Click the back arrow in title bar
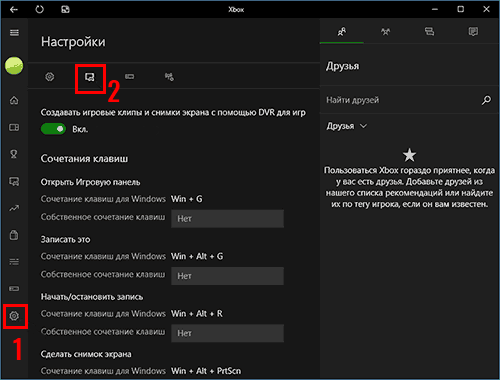 pos(14,9)
